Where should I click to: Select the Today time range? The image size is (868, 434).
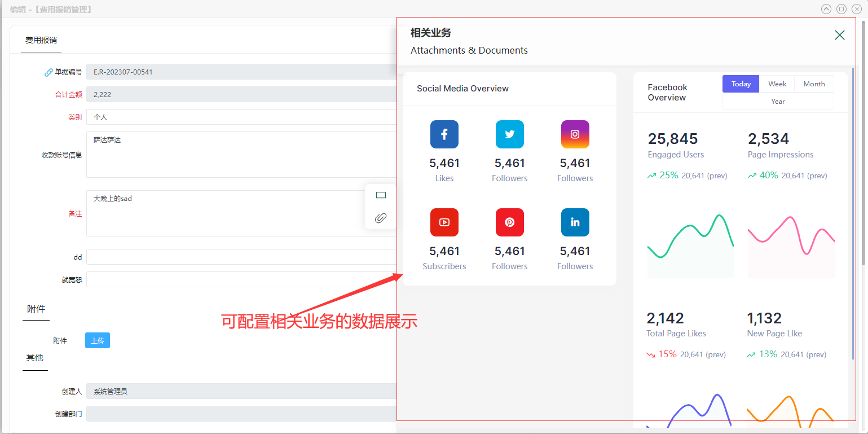coord(741,84)
